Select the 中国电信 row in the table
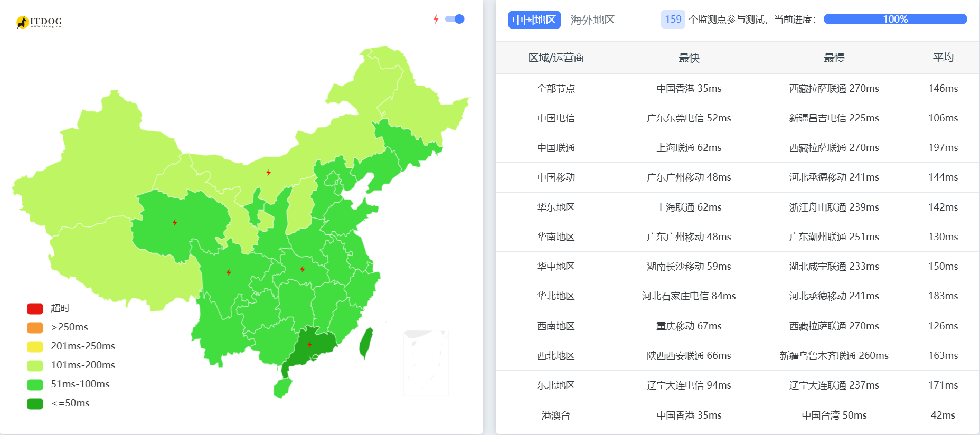This screenshot has height=435, width=980. [x=555, y=118]
